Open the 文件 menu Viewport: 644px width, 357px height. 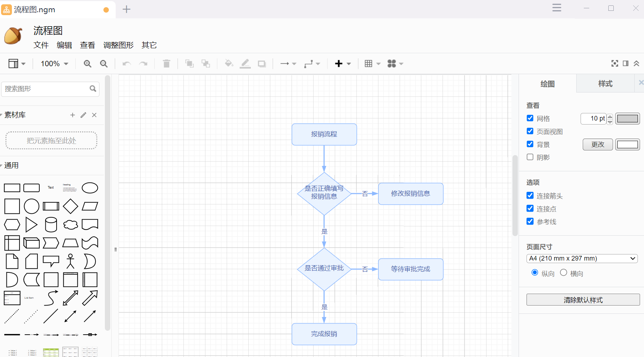(41, 45)
